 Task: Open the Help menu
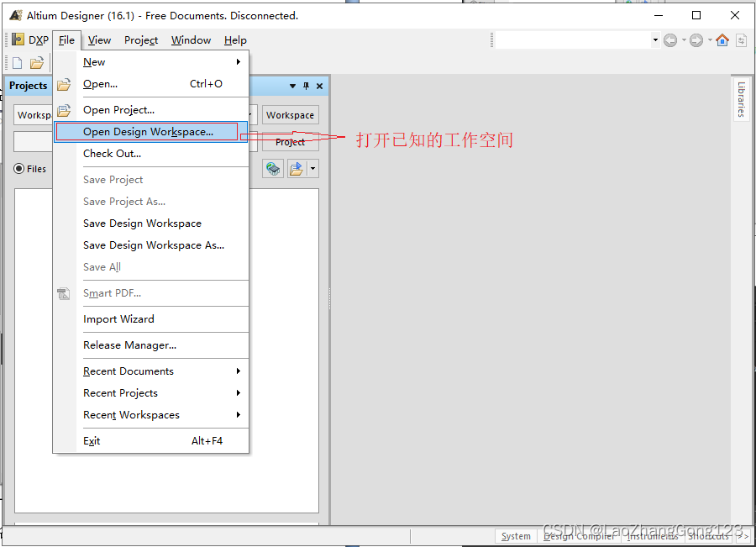(235, 40)
